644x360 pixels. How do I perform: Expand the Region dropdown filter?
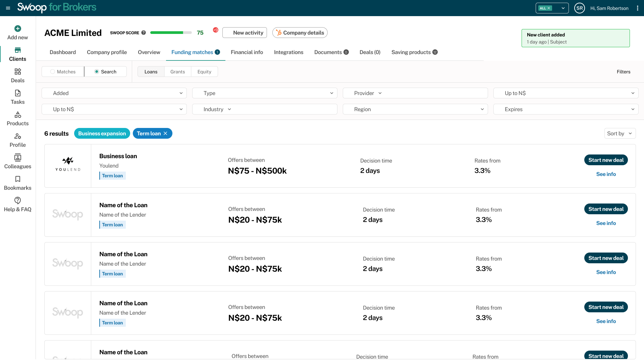pyautogui.click(x=415, y=109)
